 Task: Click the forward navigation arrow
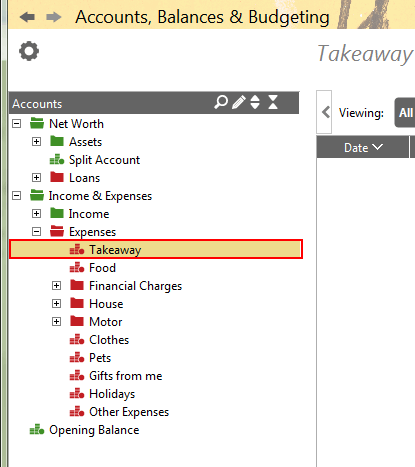point(53,17)
